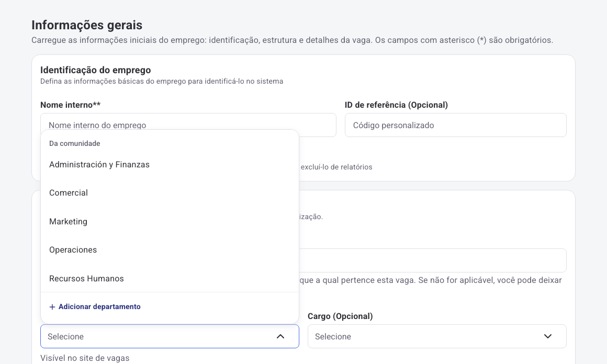The image size is (607, 364).
Task: Open the Cargo Selecione combo box
Action: tap(437, 336)
